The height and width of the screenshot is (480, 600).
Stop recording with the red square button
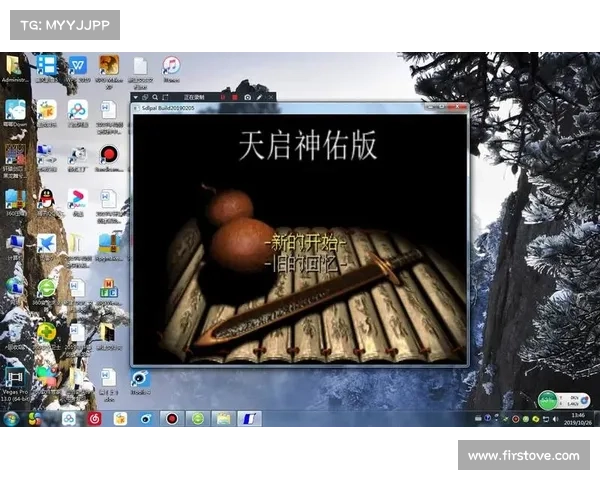pos(235,97)
